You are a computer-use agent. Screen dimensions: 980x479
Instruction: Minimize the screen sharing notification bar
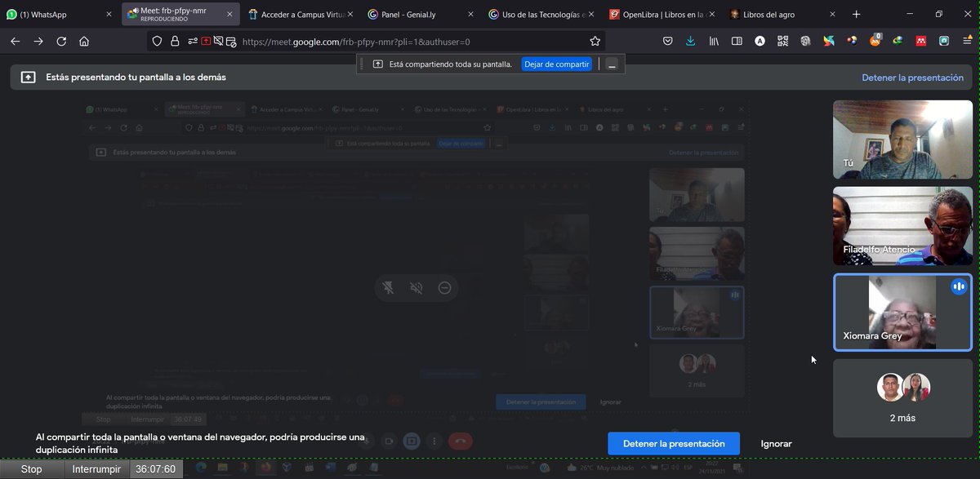612,64
